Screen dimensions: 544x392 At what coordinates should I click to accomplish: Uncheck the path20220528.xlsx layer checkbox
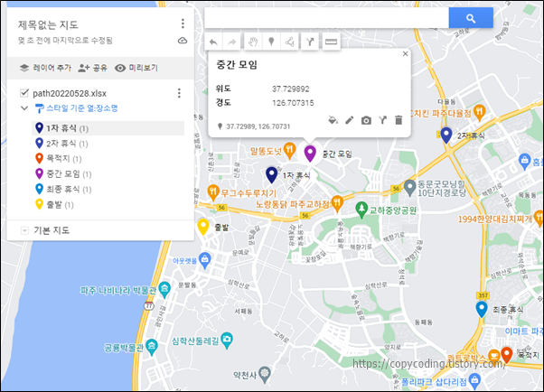coord(24,93)
